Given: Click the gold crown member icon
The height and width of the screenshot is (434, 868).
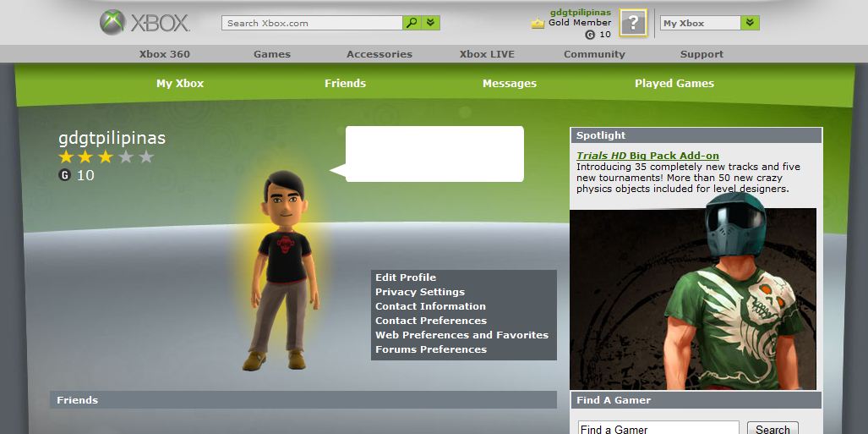Looking at the screenshot, I should pyautogui.click(x=538, y=24).
